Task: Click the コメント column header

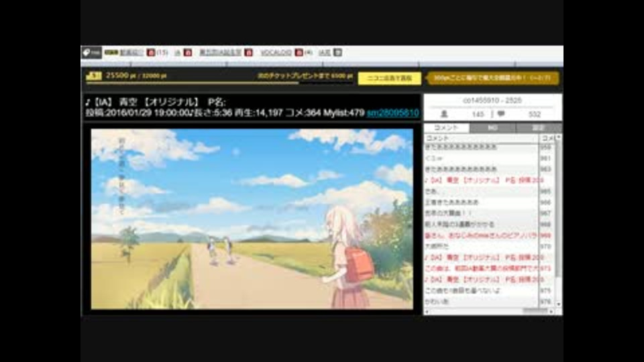Action: 481,138
